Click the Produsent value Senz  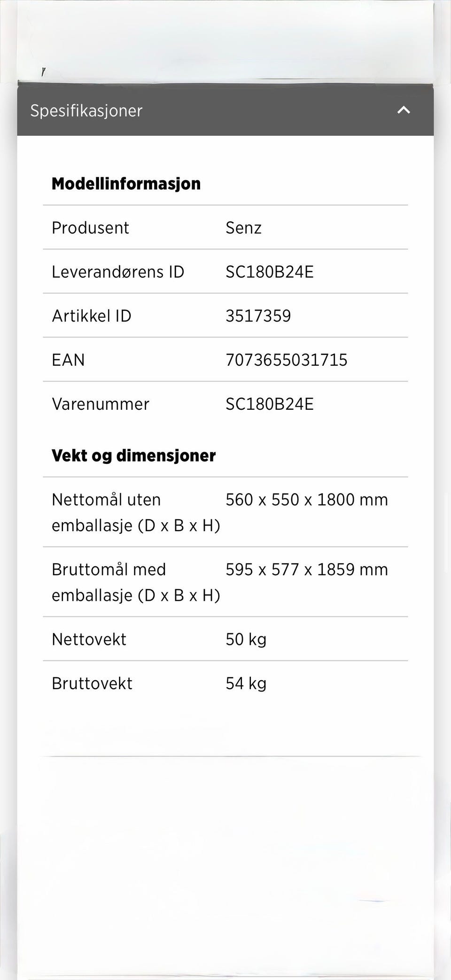click(x=243, y=228)
